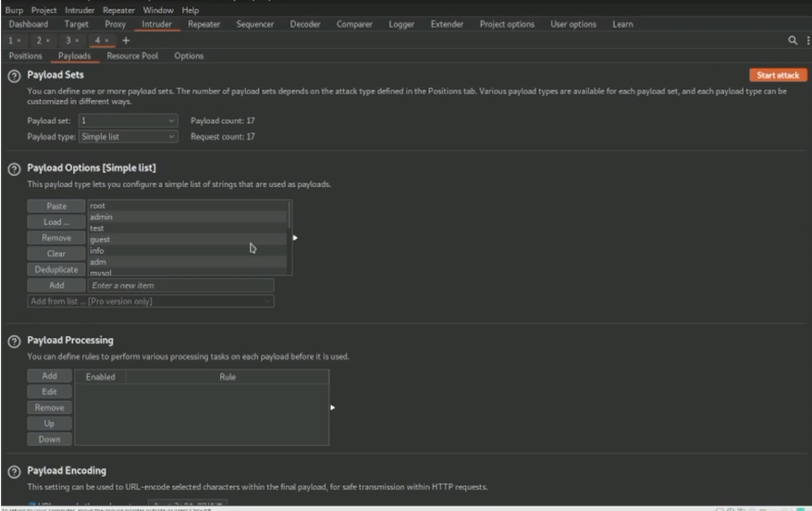Open the Payload type dropdown
This screenshot has height=511, width=812.
128,137
